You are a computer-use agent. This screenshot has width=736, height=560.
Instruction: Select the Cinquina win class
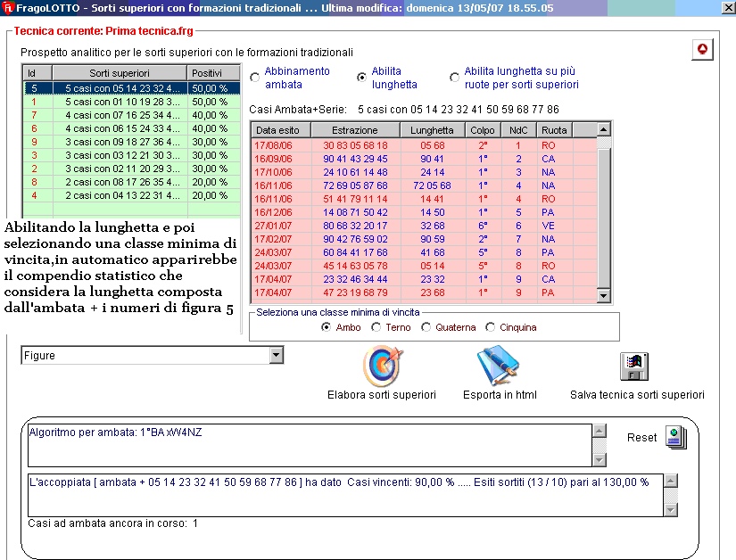[x=490, y=328]
